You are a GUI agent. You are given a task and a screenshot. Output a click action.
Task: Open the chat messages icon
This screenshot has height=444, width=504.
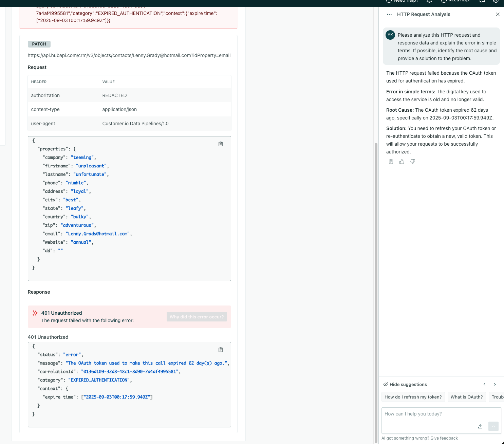pos(482,1)
